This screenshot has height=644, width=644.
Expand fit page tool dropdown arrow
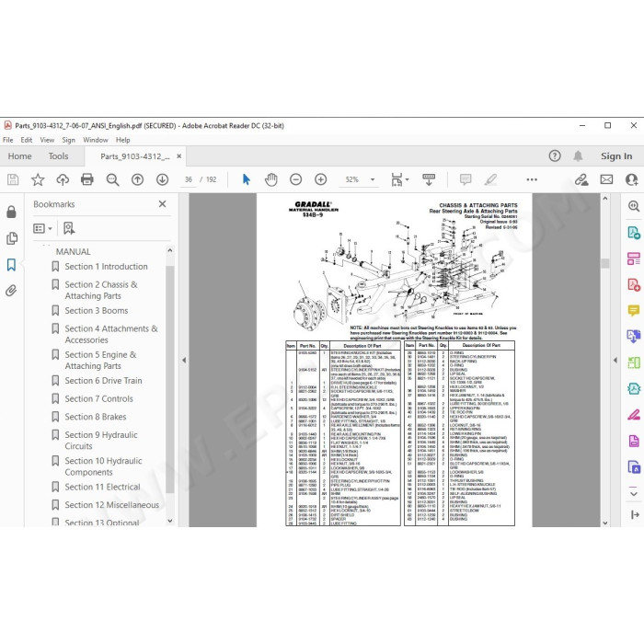click(407, 179)
